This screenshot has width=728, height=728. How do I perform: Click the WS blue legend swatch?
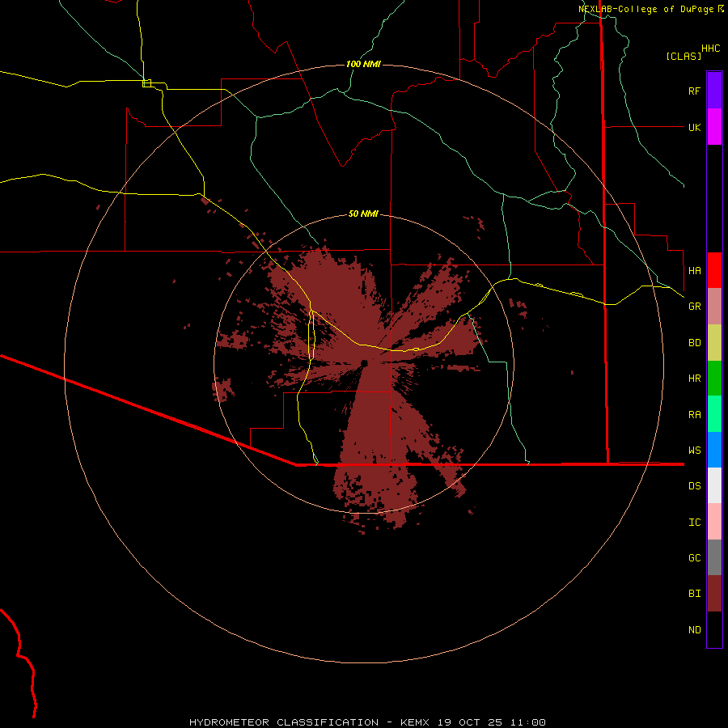[714, 450]
